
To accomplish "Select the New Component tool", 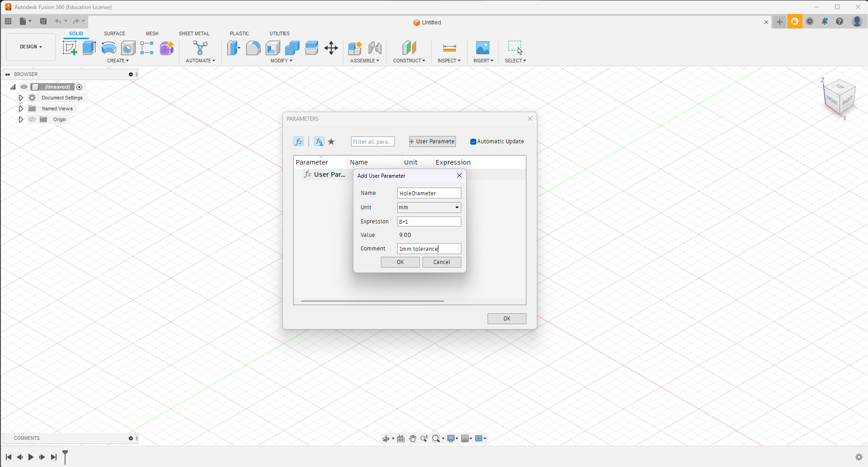I will 355,48.
